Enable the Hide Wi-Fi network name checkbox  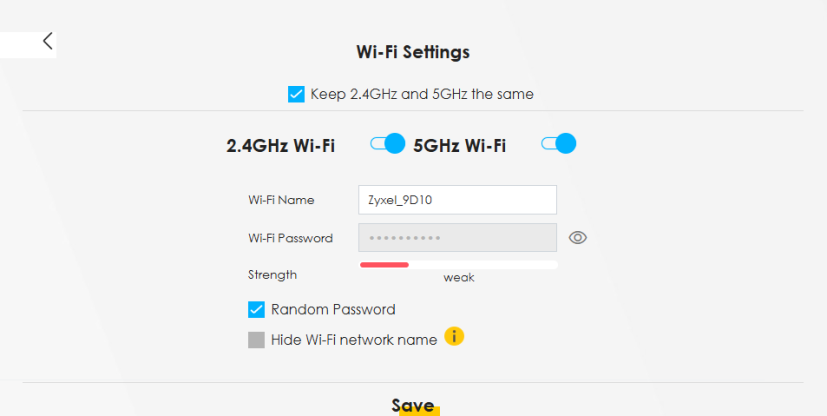click(257, 339)
